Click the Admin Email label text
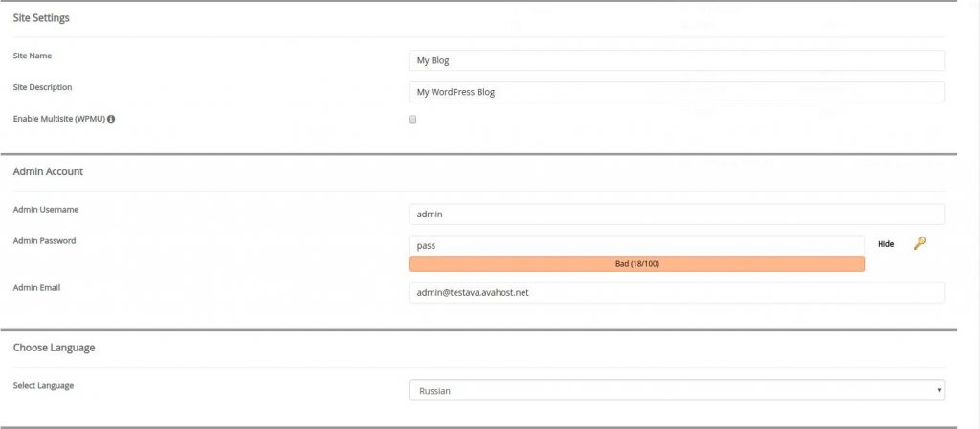Viewport: 980px width, 429px height. tap(37, 288)
